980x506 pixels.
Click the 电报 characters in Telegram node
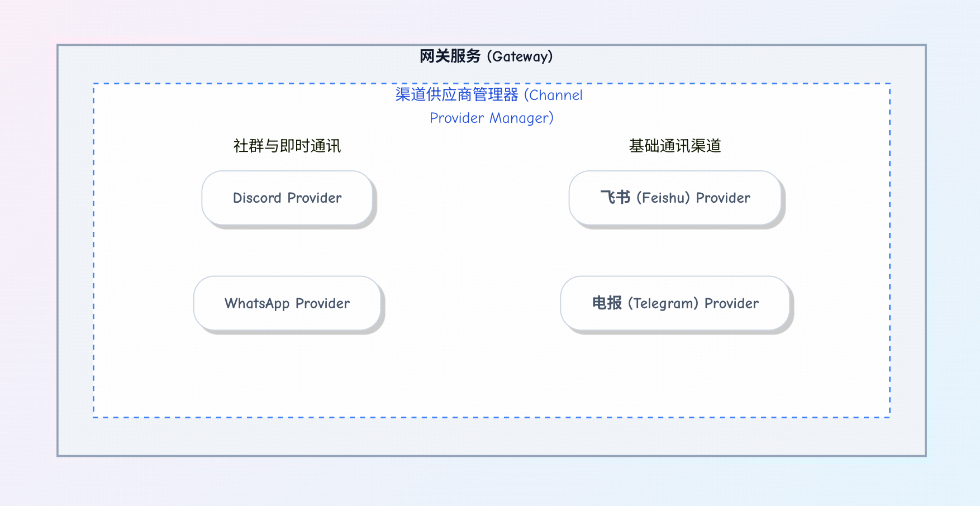[607, 303]
